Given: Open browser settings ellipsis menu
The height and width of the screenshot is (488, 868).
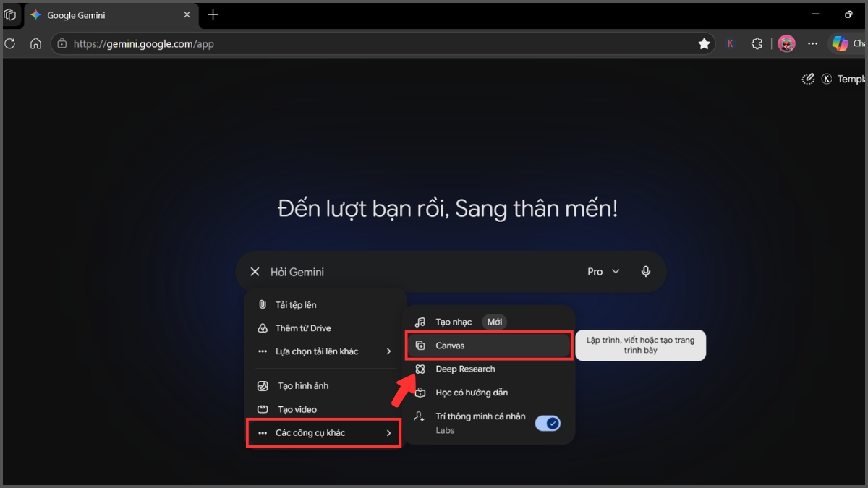Looking at the screenshot, I should click(813, 43).
